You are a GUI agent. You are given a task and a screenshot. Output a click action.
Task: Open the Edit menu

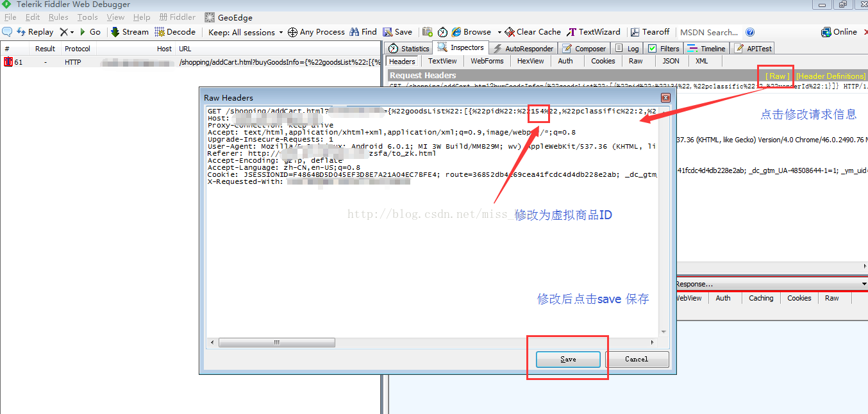33,17
